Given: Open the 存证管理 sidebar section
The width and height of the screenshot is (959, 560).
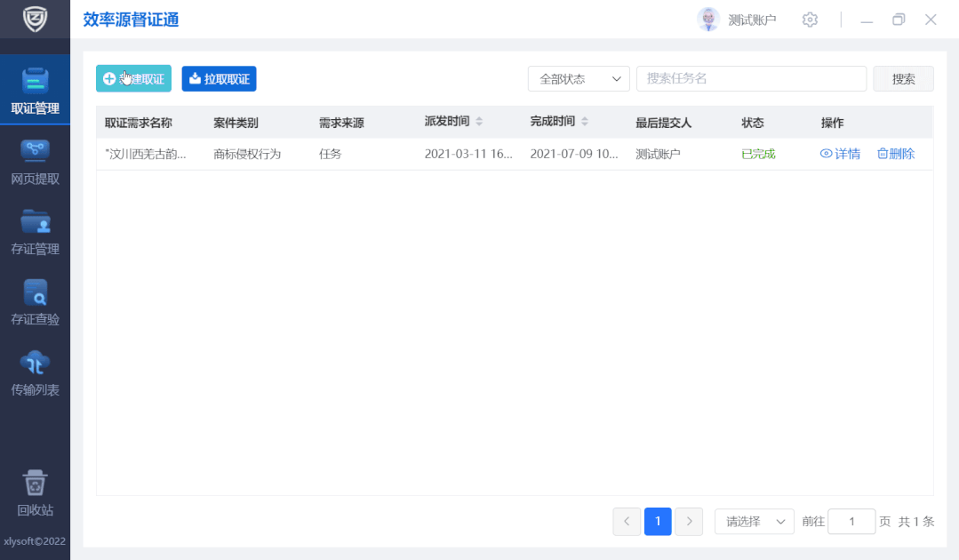Looking at the screenshot, I should click(x=35, y=231).
